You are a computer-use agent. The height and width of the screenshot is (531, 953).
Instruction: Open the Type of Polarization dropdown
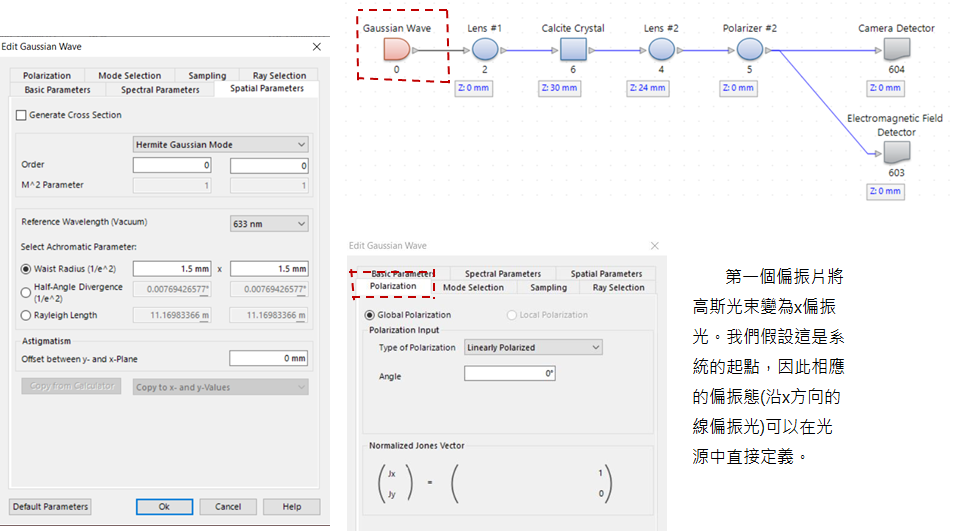[x=533, y=347]
